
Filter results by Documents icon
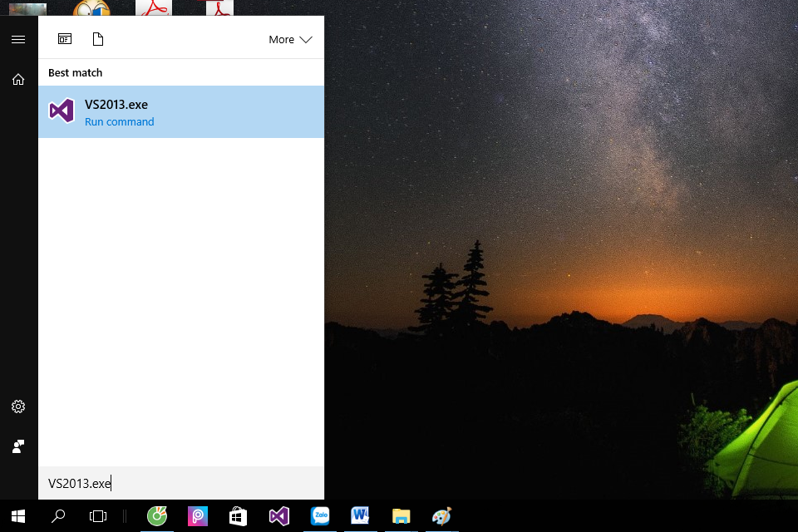[x=98, y=39]
